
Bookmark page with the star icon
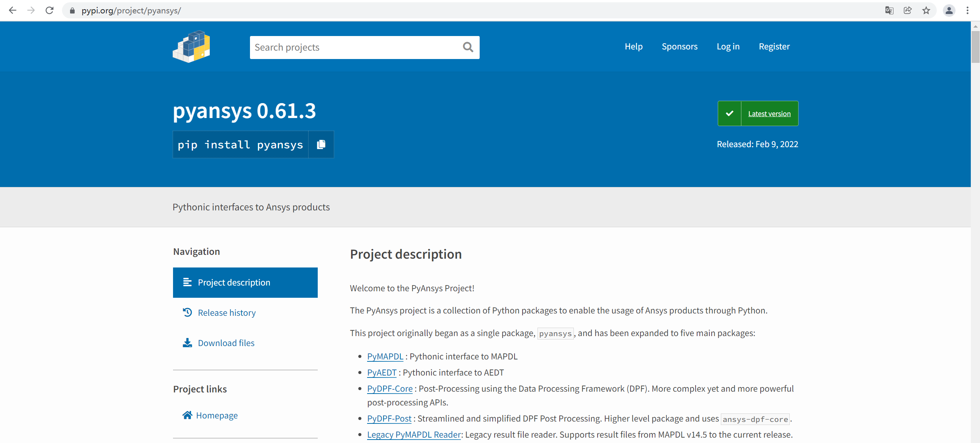[926, 10]
